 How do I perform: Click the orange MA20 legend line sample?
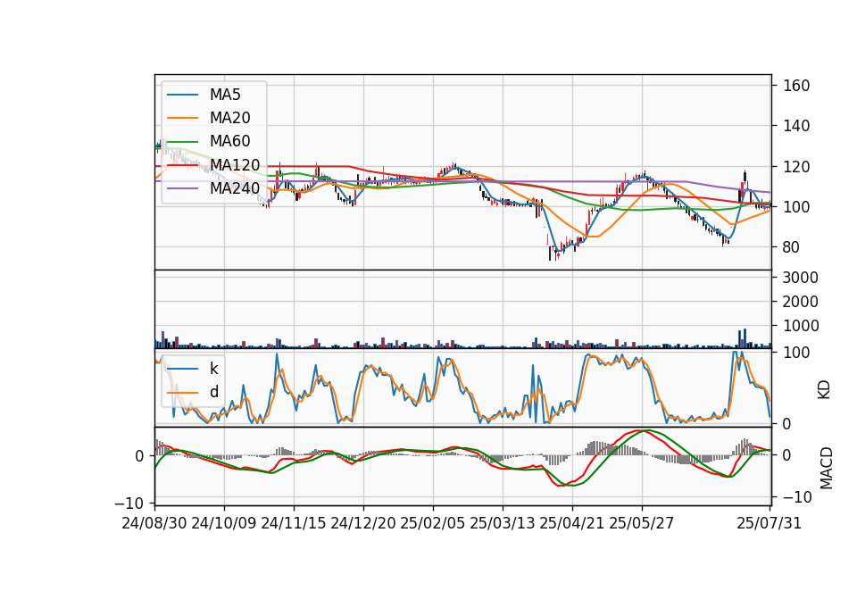pyautogui.click(x=182, y=118)
